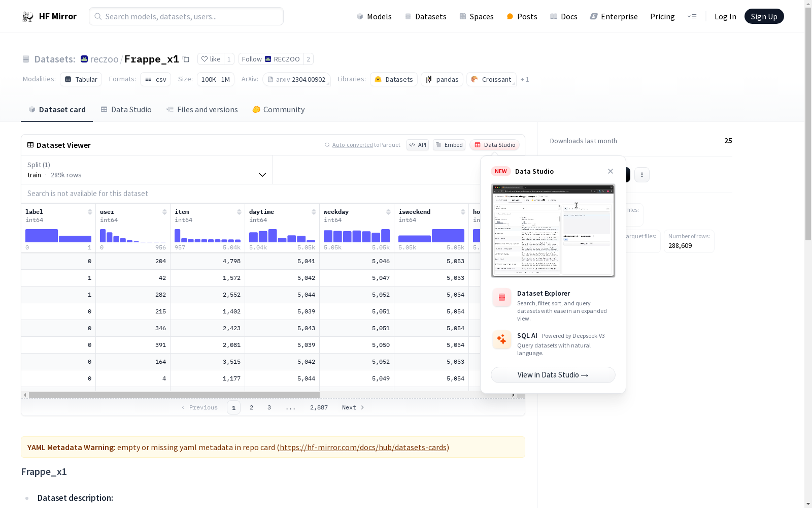Screen dimensions: 812x508
Task: Sort the daytime column
Action: [x=314, y=212]
